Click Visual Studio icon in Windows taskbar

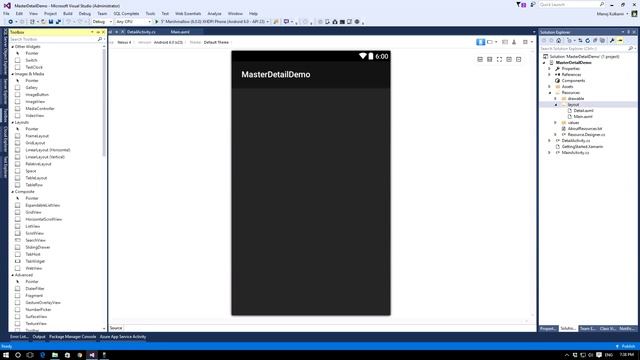coord(92,355)
